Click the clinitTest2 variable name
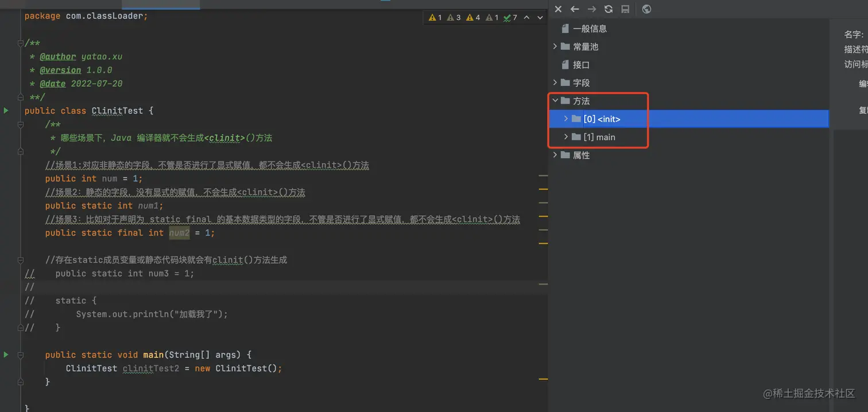 [151, 368]
